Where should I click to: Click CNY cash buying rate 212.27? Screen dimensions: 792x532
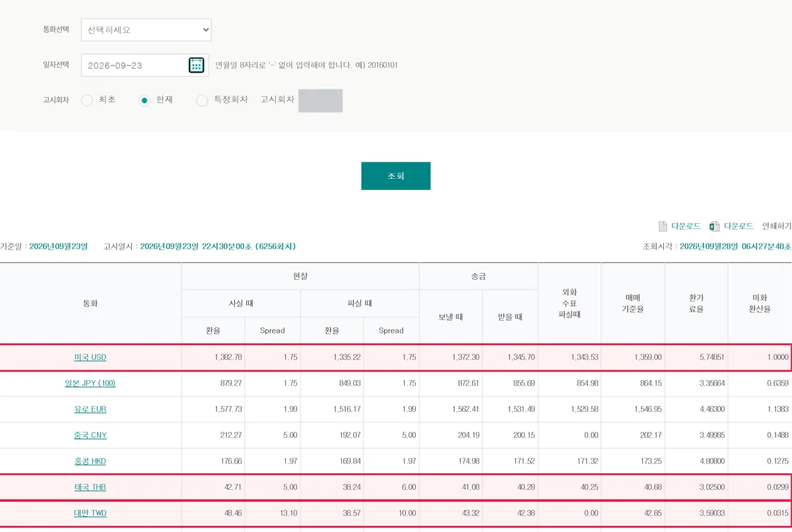pyautogui.click(x=231, y=436)
